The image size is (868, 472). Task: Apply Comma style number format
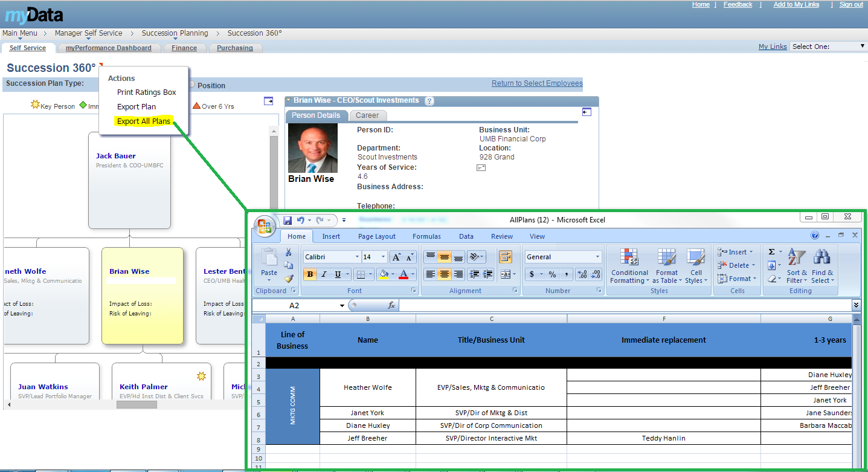[x=566, y=274]
